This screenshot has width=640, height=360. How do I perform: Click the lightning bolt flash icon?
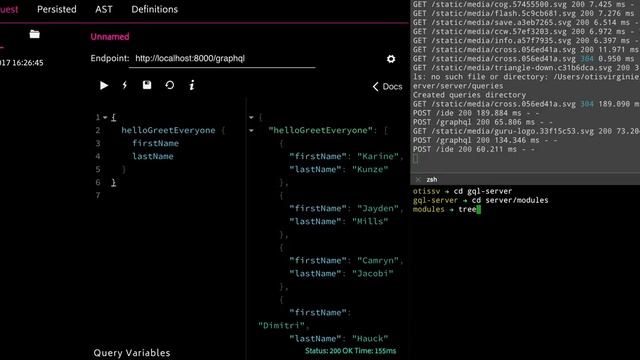(125, 85)
